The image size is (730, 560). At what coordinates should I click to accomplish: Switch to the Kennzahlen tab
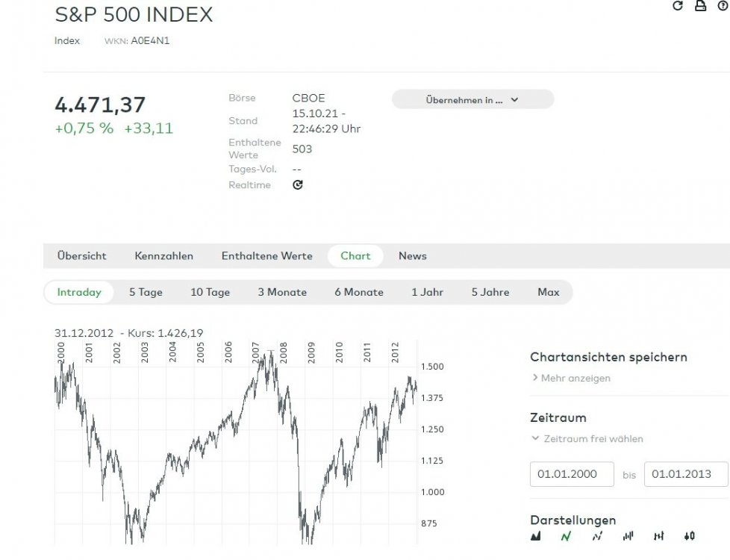pyautogui.click(x=163, y=256)
